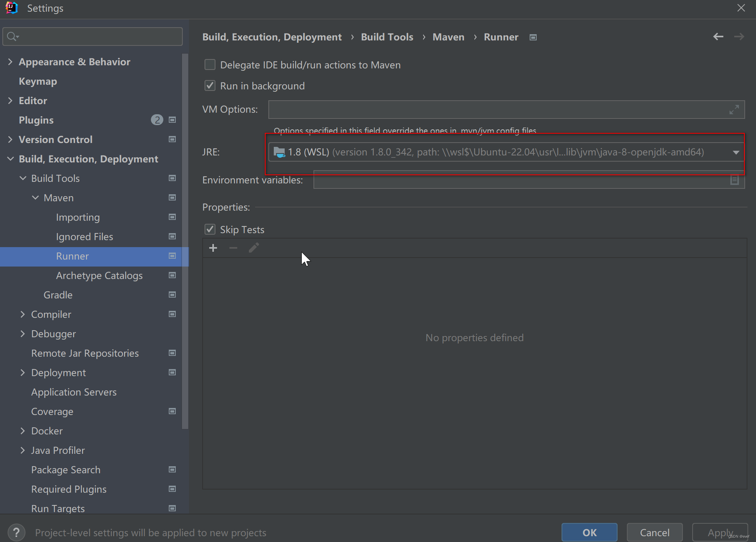Click the Apply button
The width and height of the screenshot is (756, 542).
(x=720, y=532)
